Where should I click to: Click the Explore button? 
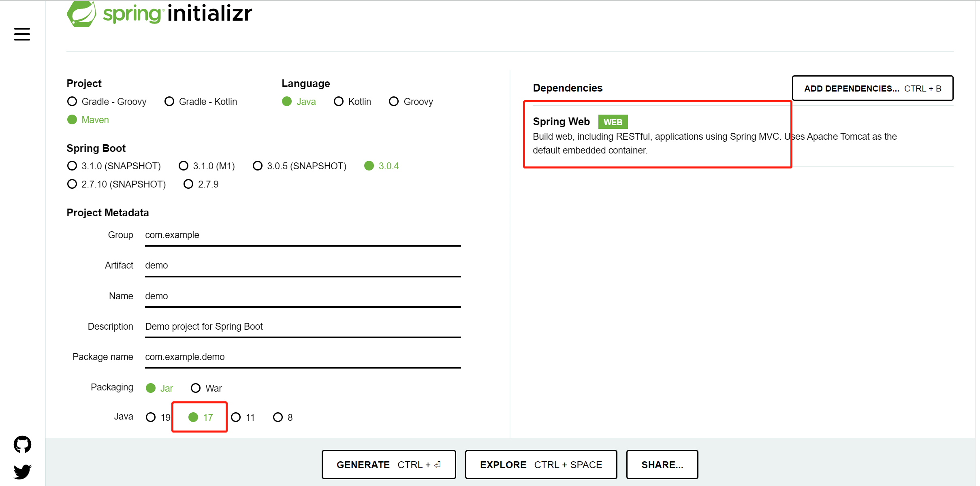click(x=541, y=465)
